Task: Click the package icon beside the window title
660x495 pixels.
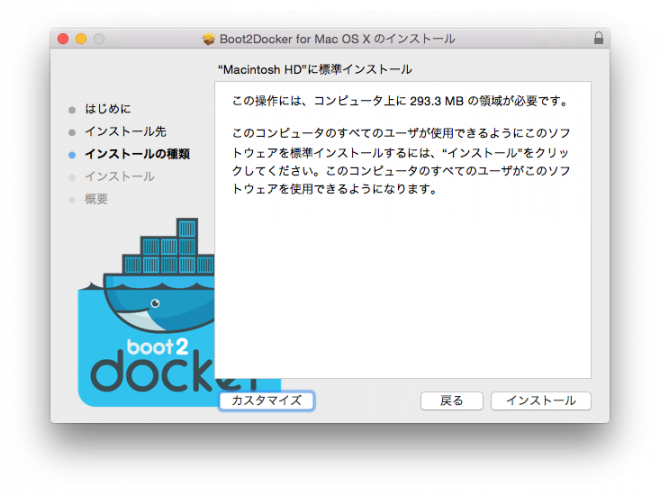Action: (208, 39)
